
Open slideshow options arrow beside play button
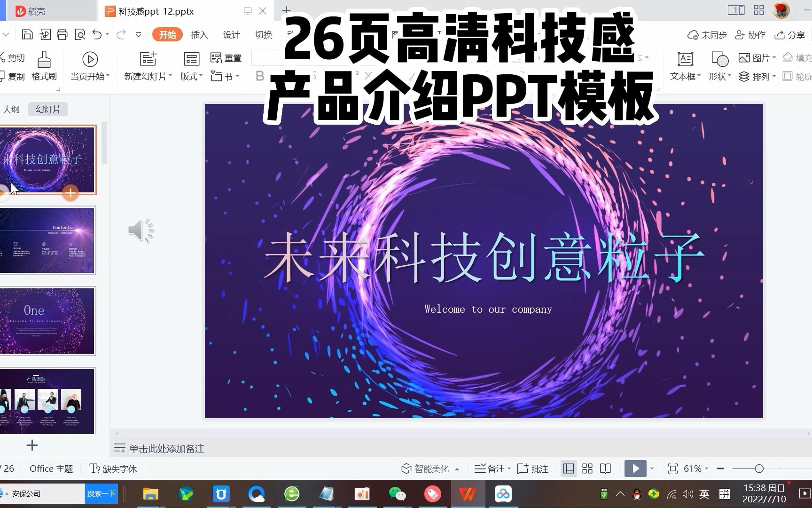[x=652, y=468]
